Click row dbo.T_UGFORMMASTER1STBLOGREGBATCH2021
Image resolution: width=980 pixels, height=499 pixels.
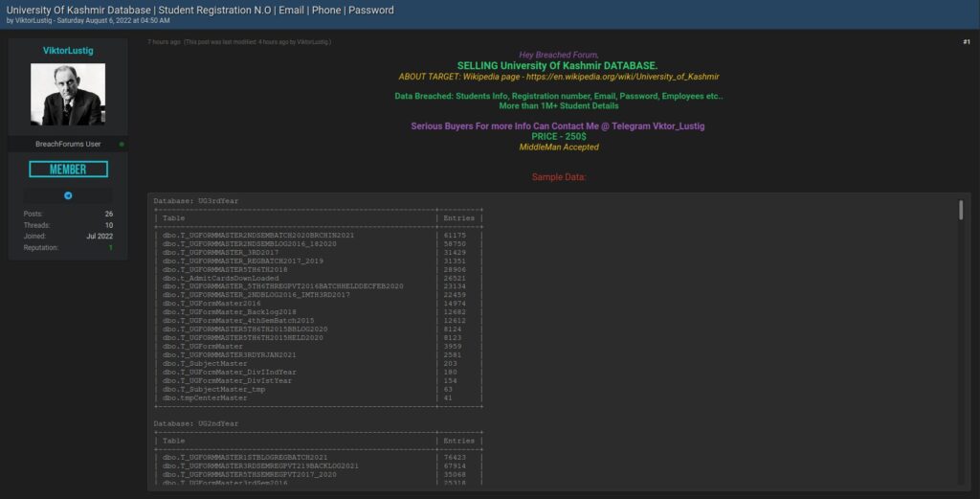point(319,458)
